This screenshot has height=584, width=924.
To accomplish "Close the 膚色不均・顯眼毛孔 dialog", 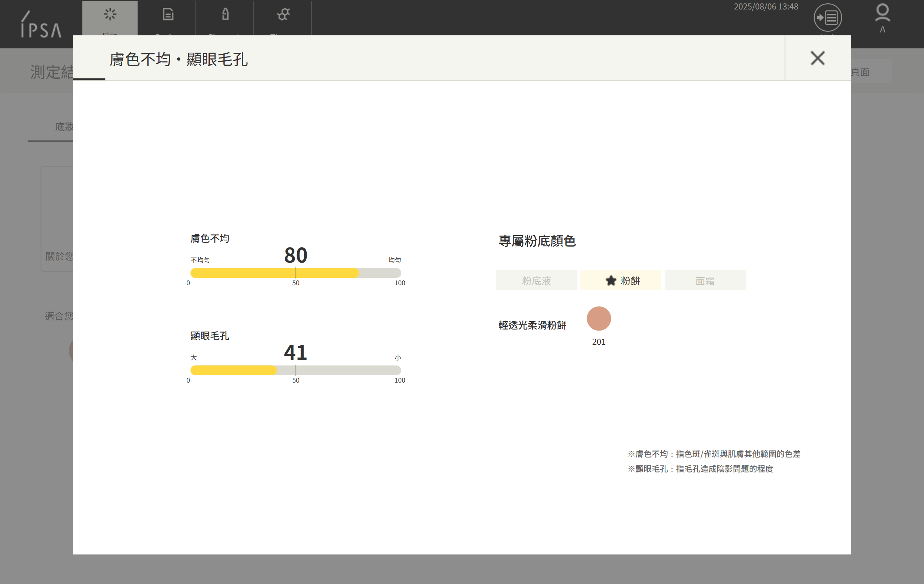I will point(817,58).
